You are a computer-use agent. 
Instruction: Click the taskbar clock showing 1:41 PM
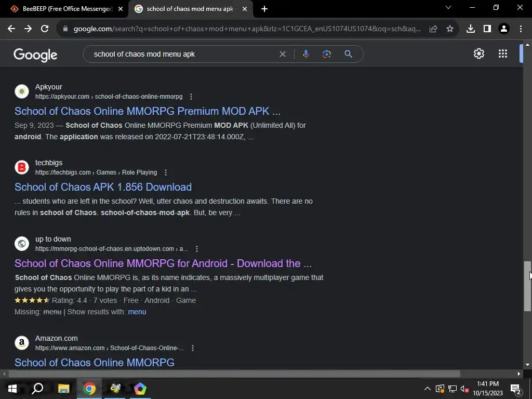click(488, 389)
